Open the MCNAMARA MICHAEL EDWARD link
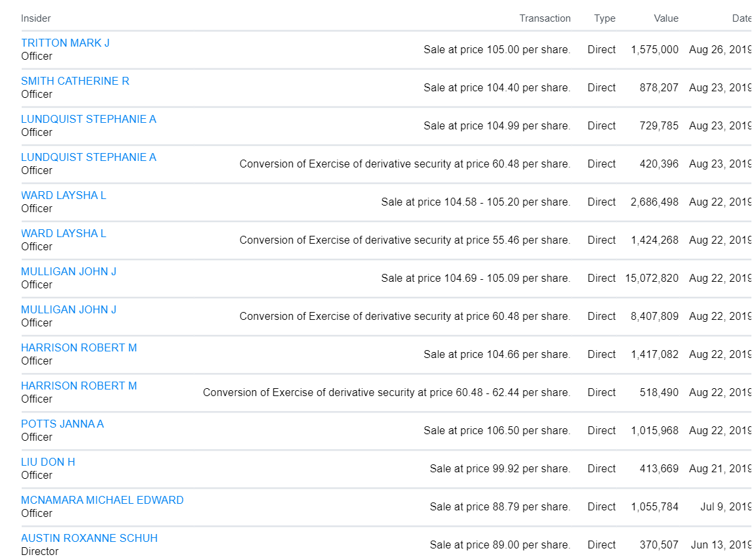 click(x=102, y=500)
